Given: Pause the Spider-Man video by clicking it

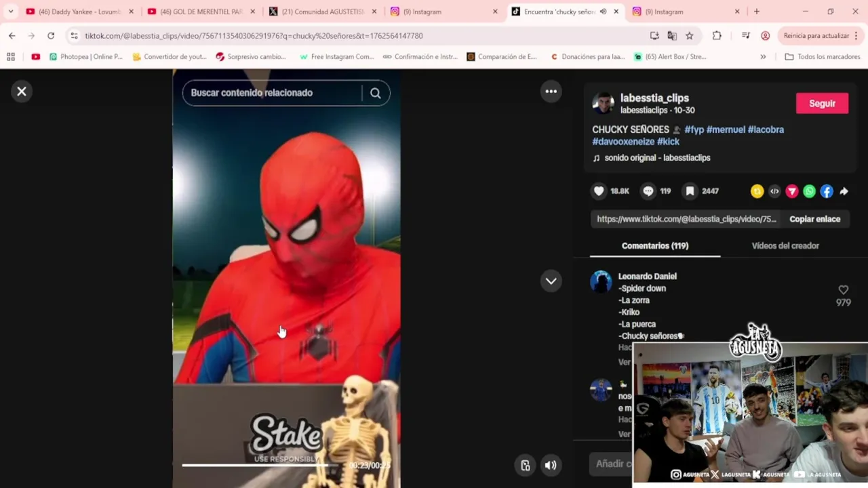Looking at the screenshot, I should click(x=286, y=278).
